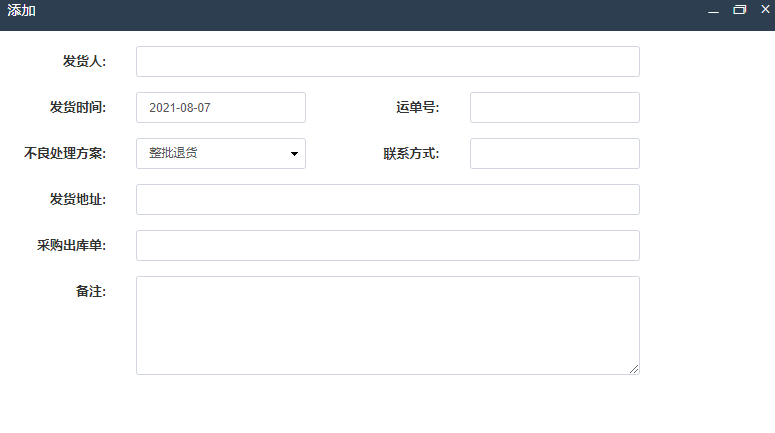Select the 发货地址 text field

388,199
